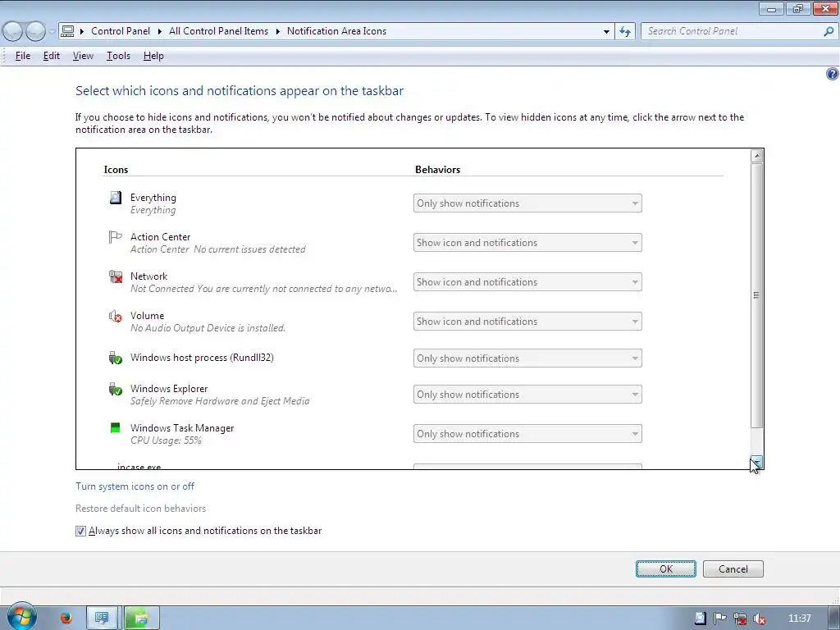Switch to the Control Panel taskbar button

[x=102, y=619]
